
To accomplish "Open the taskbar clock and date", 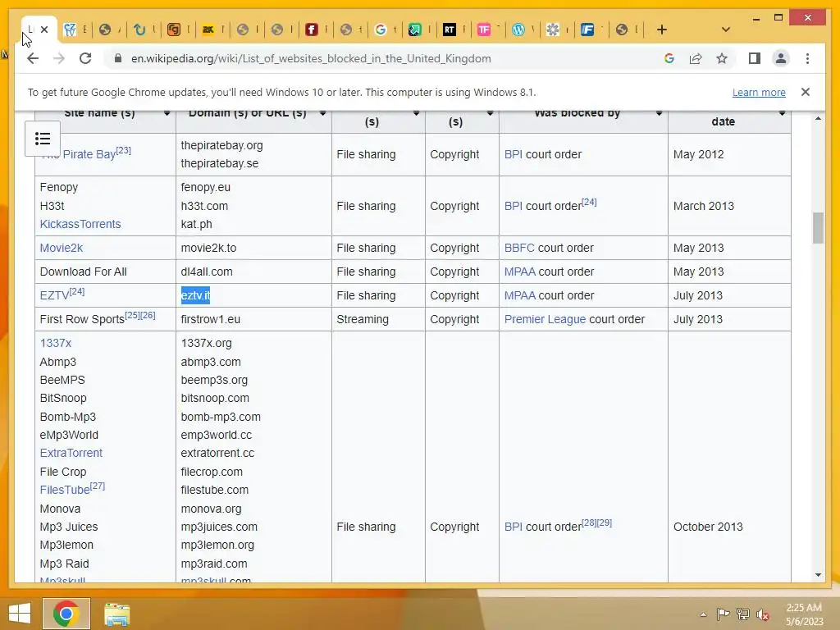I will click(804, 614).
